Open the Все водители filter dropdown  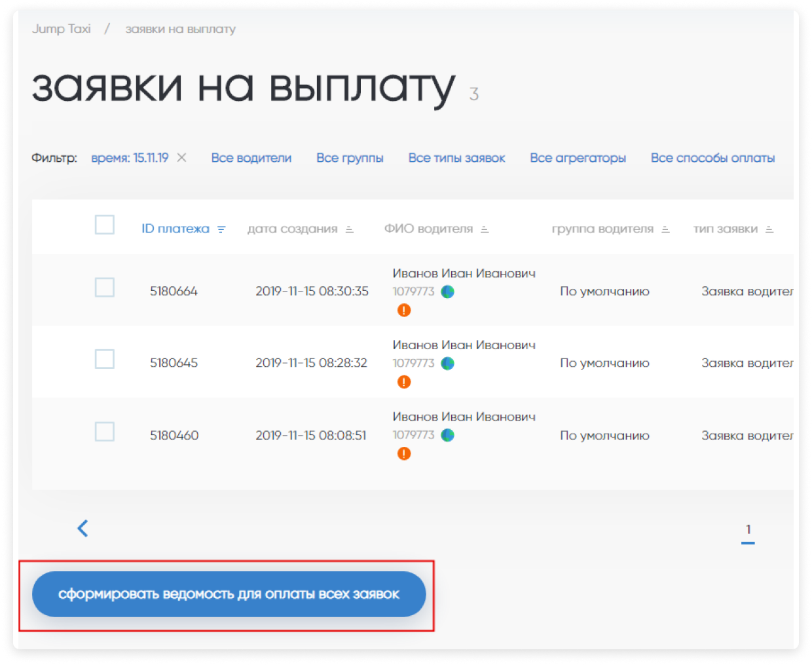tap(251, 158)
